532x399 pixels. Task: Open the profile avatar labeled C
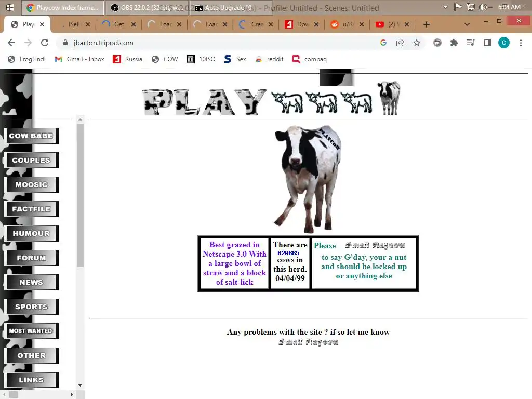pyautogui.click(x=504, y=43)
